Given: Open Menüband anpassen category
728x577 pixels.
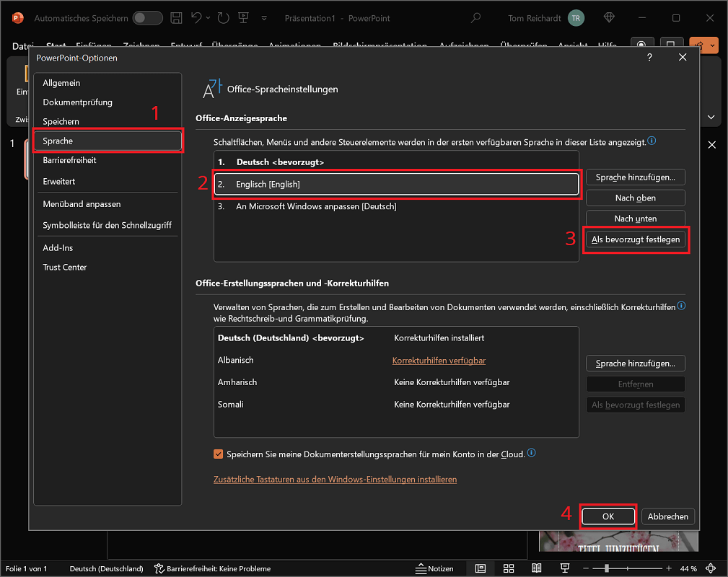Looking at the screenshot, I should click(108, 204).
